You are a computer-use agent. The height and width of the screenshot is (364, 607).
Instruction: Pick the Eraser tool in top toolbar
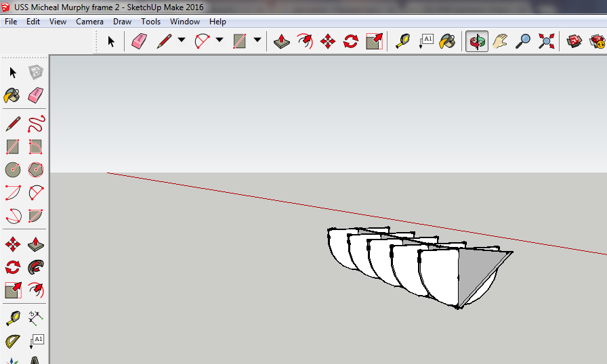(139, 41)
